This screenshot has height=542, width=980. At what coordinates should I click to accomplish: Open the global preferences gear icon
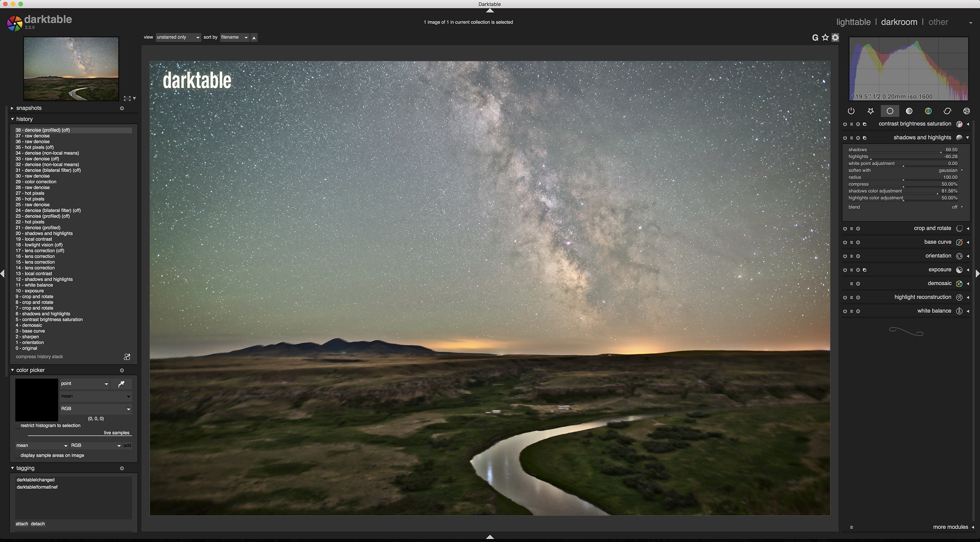pyautogui.click(x=836, y=37)
